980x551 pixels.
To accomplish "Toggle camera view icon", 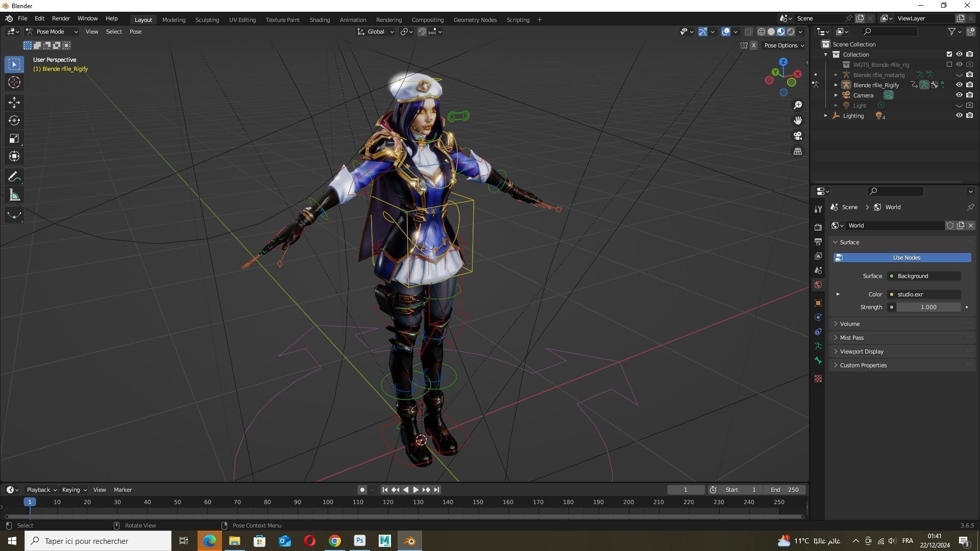I will coord(798,136).
